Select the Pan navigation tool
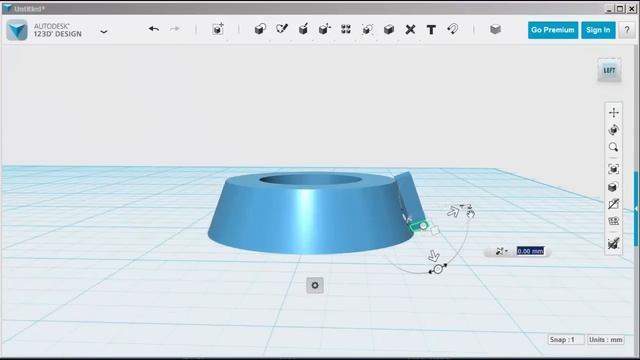Image resolution: width=640 pixels, height=360 pixels. click(x=613, y=112)
